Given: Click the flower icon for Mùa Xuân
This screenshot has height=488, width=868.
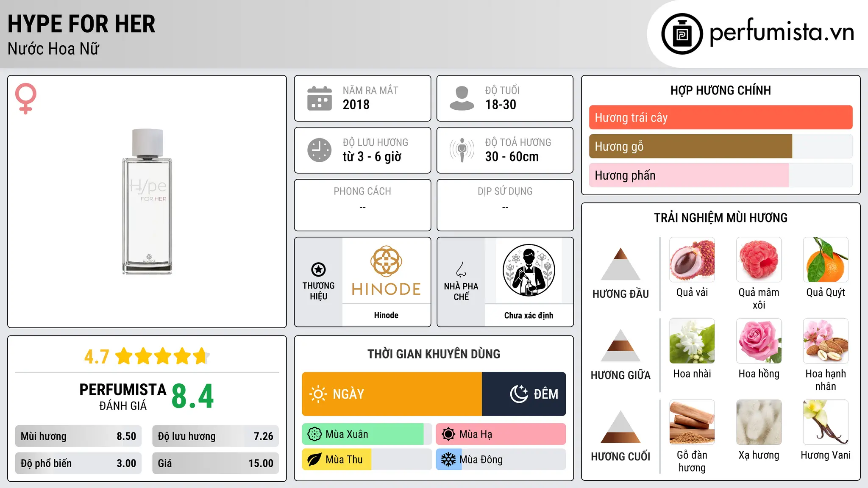Looking at the screenshot, I should [x=314, y=434].
